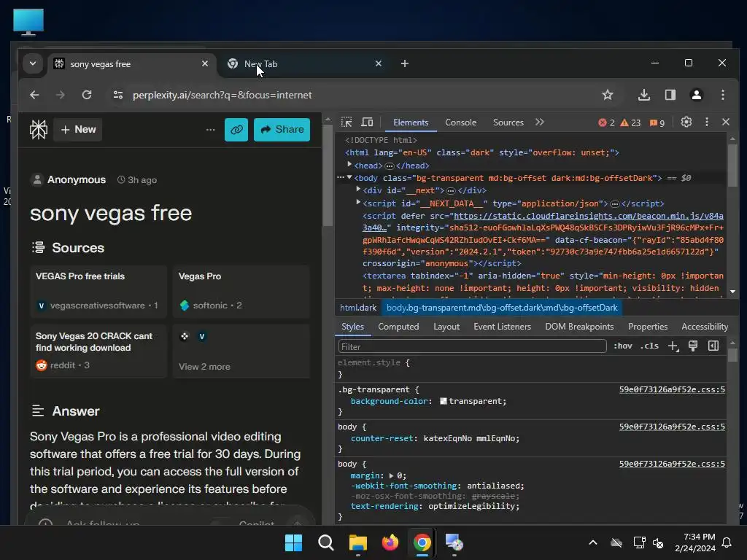Click the issues counter showing 9
This screenshot has width=747, height=560.
657,122
